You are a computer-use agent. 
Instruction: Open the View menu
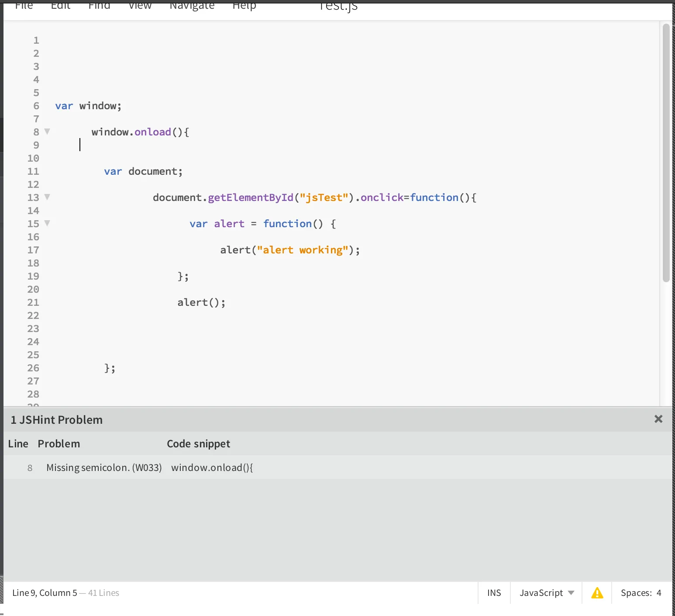pos(140,6)
